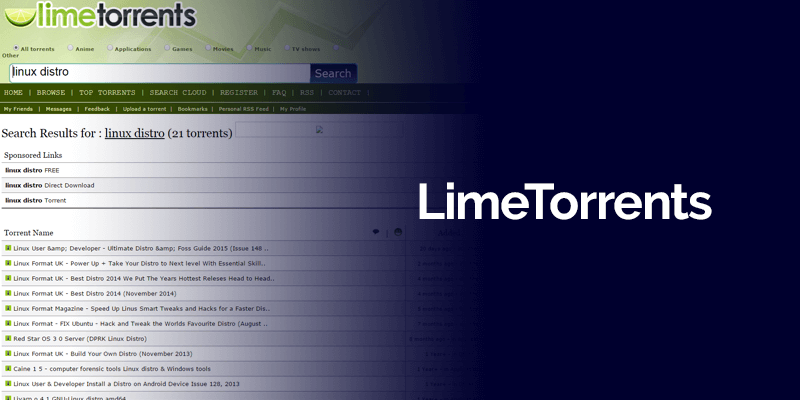Click download icon for Android Device Issue 128
Screen dimensions: 800x400
8,384
